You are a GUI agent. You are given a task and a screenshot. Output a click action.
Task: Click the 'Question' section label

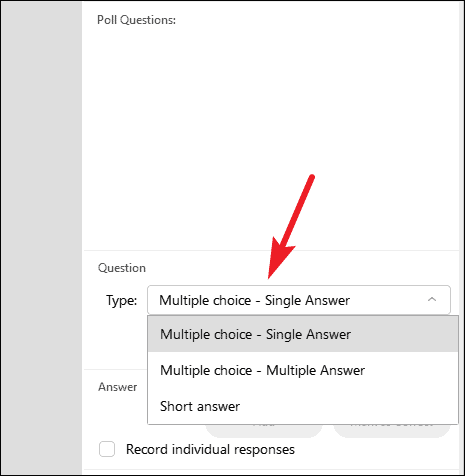pyautogui.click(x=122, y=268)
